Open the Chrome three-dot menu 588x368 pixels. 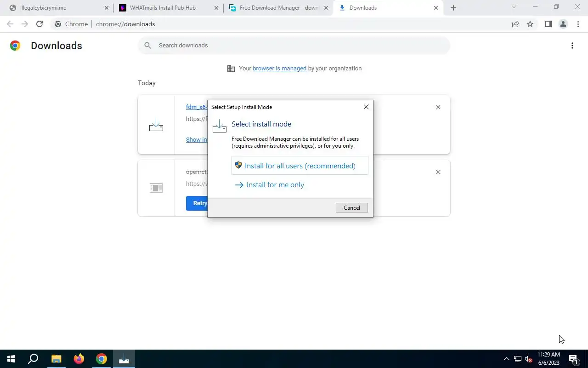coord(578,24)
